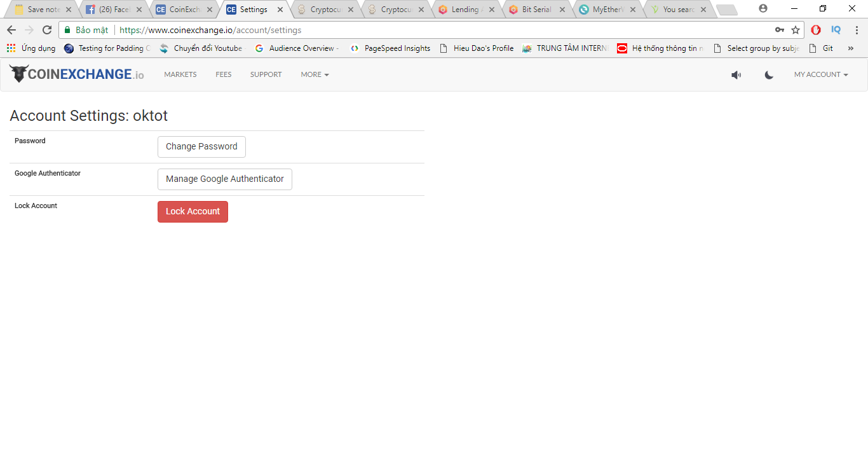Bookmark this page with the star icon

795,30
